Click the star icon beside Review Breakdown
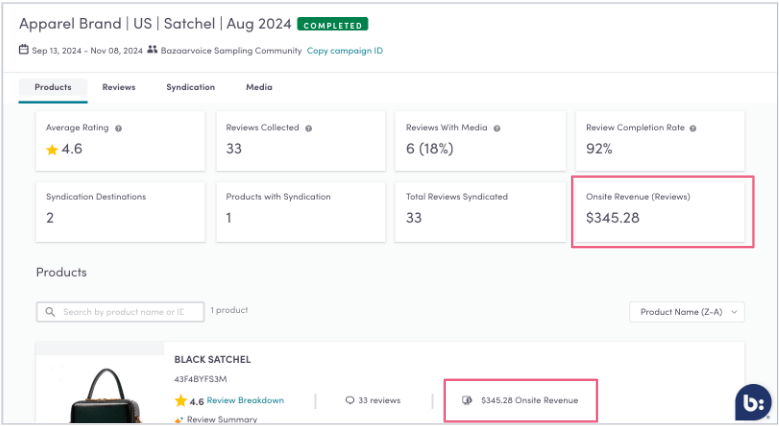Image resolution: width=779 pixels, height=426 pixels. click(180, 401)
